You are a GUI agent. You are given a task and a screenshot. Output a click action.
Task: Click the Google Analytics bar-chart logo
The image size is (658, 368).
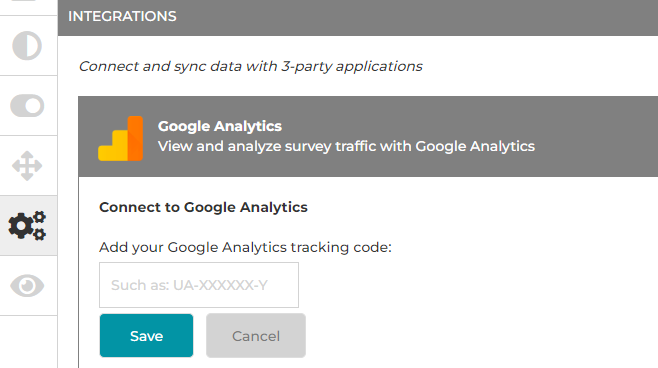tap(120, 138)
